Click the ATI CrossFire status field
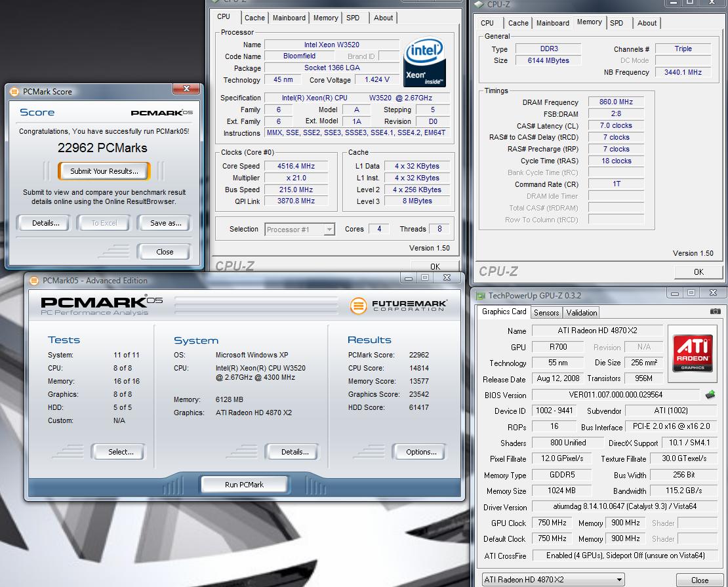The width and height of the screenshot is (728, 587). pyautogui.click(x=625, y=556)
